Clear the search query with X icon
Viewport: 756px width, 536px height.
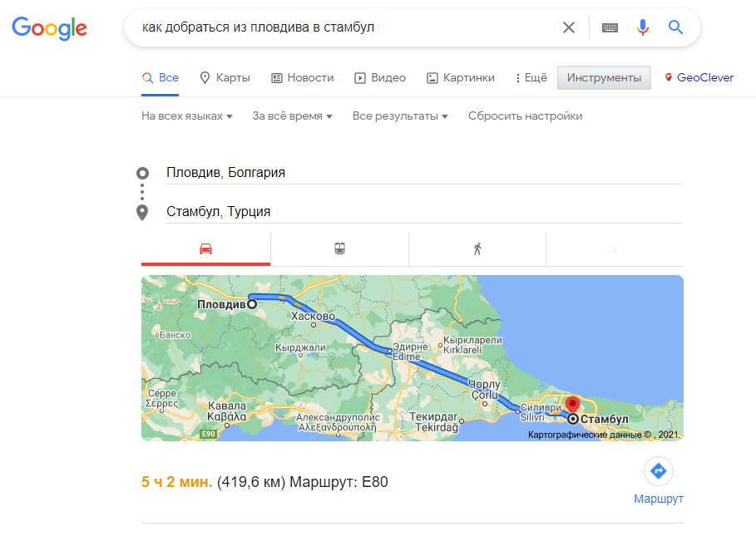coord(569,27)
